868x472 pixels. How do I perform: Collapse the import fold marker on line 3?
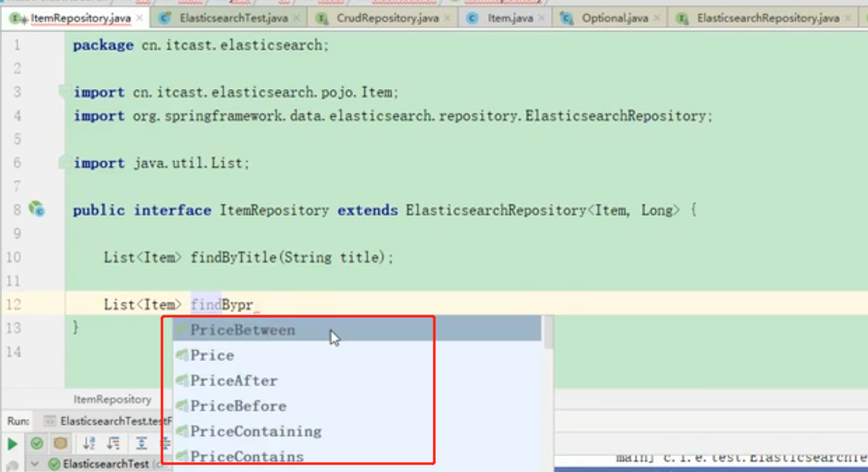[63, 91]
